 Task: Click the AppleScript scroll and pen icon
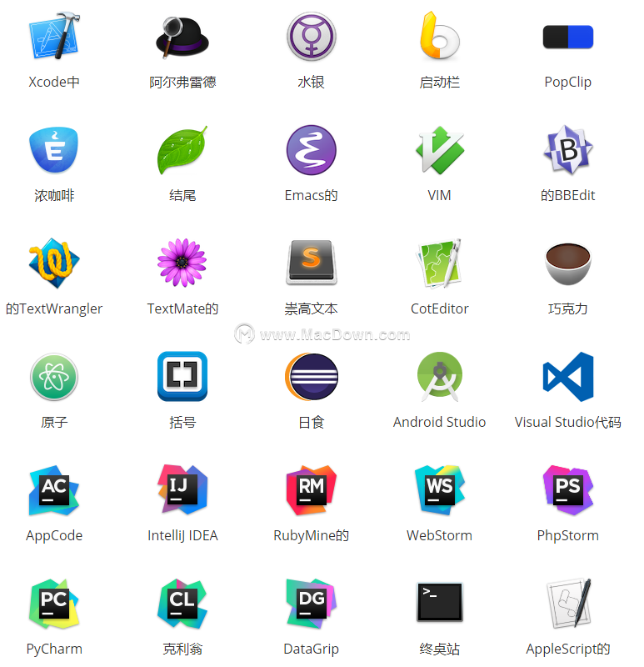point(568,604)
